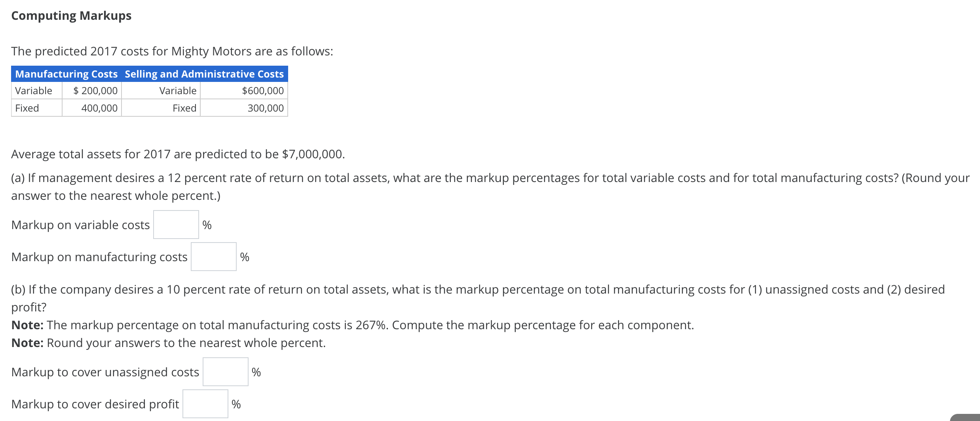Click the Markup to cover unassigned costs field
This screenshot has height=421, width=980.
225,371
